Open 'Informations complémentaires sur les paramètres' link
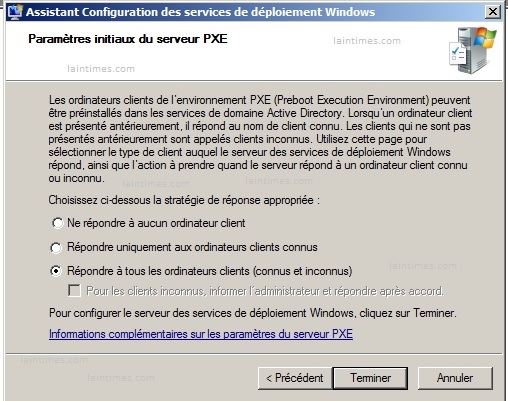This screenshot has height=401, width=508. (201, 334)
